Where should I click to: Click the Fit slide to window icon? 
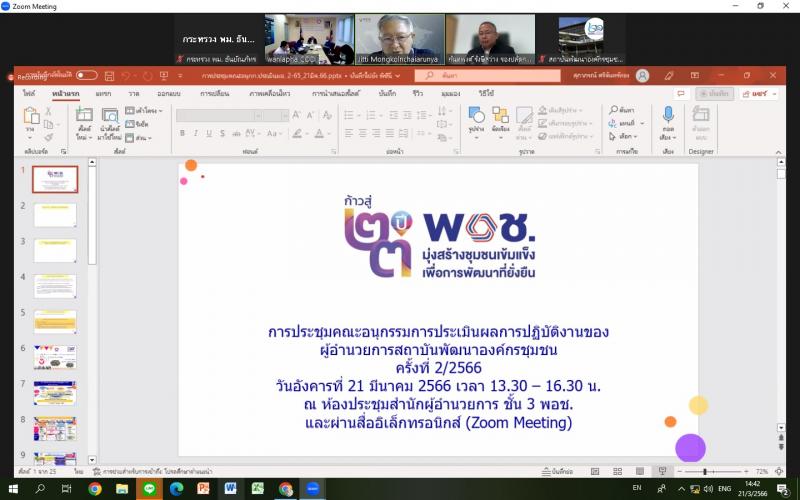779,471
